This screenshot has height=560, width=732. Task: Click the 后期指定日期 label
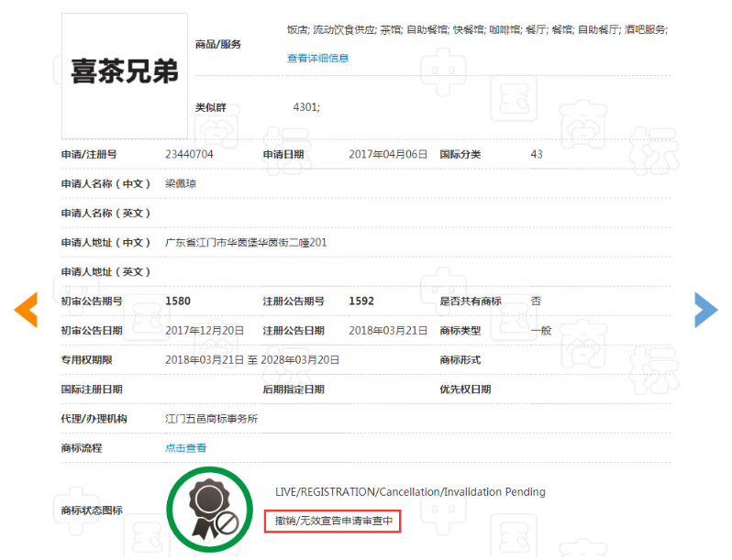tap(294, 390)
